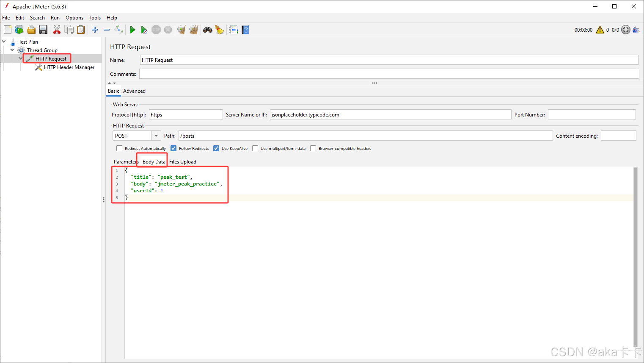The image size is (644, 363).
Task: Switch to the Files Upload tab
Action: click(183, 162)
